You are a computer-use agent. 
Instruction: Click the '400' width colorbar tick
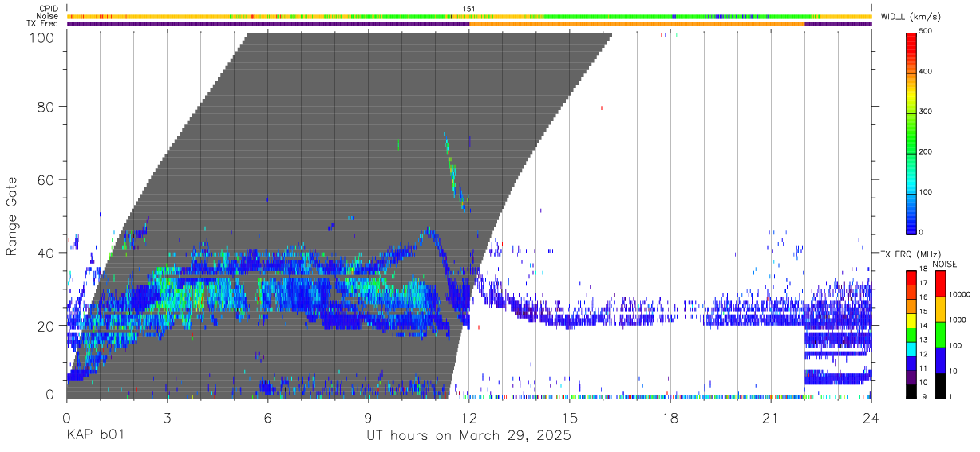pos(927,72)
